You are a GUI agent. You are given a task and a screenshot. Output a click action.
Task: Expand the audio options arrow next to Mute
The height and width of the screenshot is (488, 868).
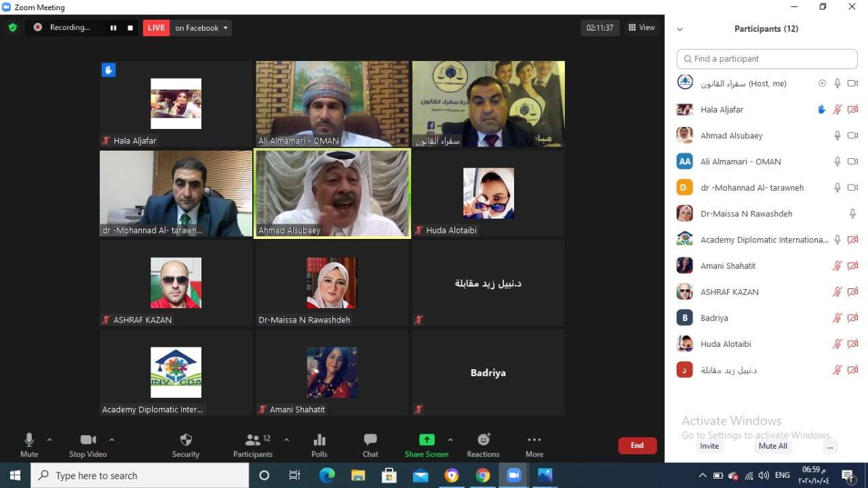pyautogui.click(x=50, y=440)
